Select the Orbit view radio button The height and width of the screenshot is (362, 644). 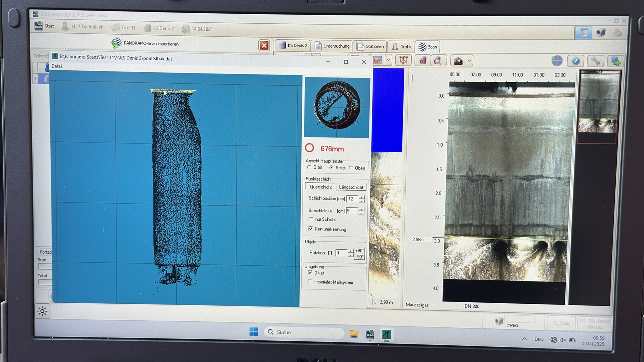click(309, 167)
